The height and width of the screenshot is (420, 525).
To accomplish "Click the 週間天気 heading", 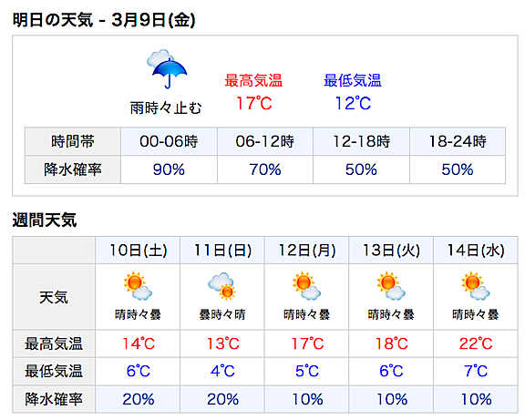I will pos(45,220).
